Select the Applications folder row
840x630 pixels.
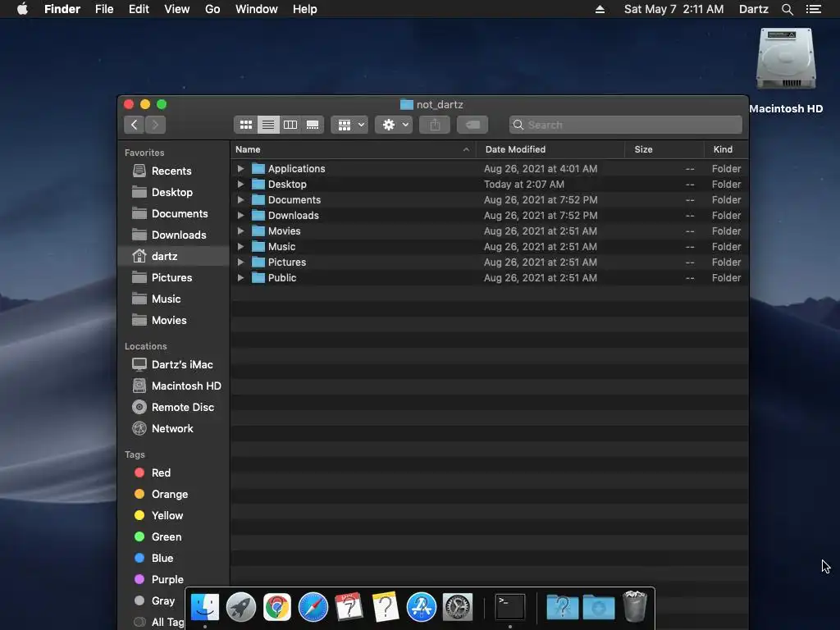[x=490, y=169]
